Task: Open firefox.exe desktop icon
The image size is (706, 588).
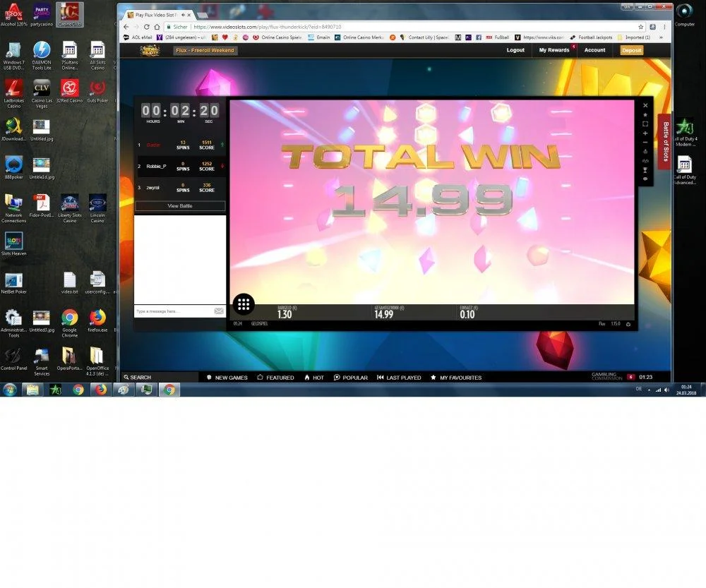Action: 97,320
